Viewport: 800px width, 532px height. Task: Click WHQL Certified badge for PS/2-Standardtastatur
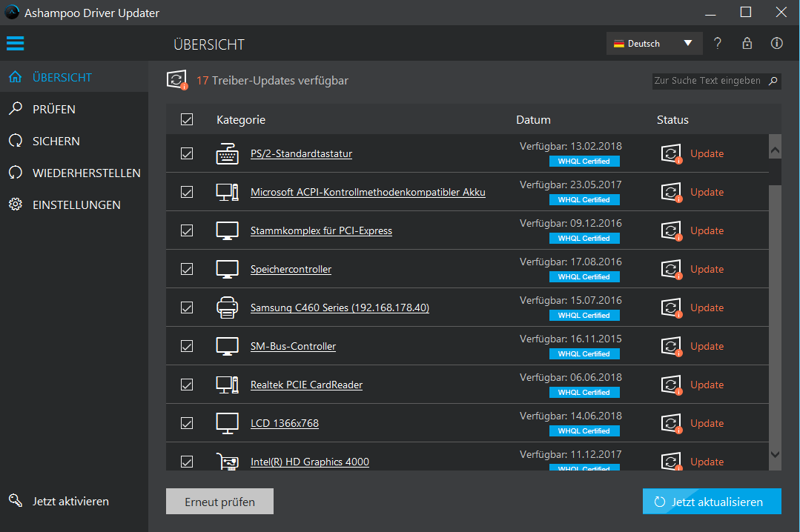click(x=584, y=162)
